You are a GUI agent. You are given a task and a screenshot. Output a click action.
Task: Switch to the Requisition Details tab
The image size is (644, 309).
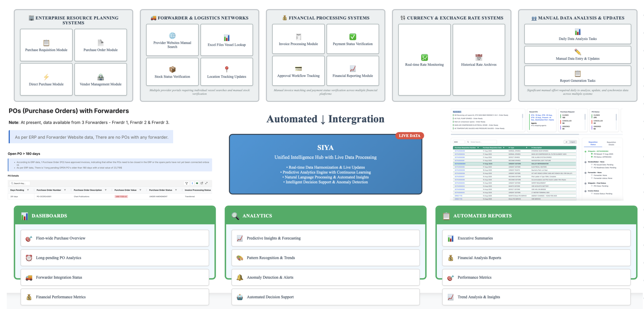(x=611, y=143)
